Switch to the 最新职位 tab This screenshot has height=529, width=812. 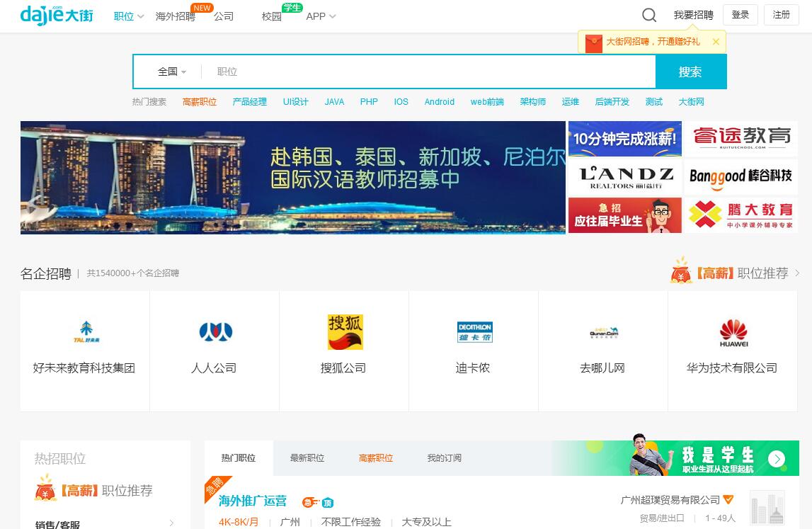pyautogui.click(x=307, y=458)
